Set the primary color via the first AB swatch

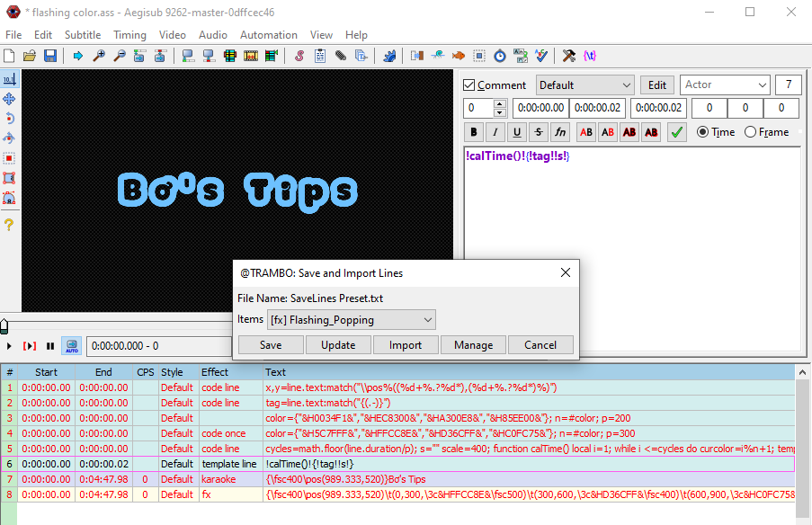tap(585, 131)
